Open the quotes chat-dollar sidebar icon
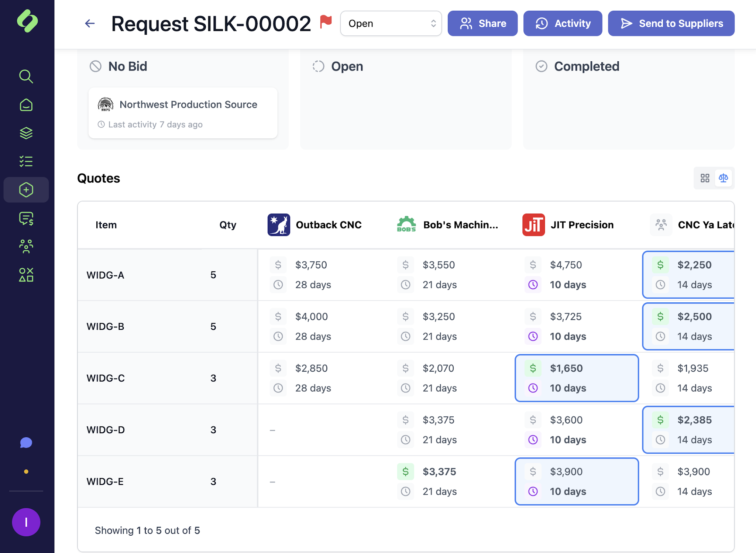This screenshot has height=553, width=756. click(x=26, y=218)
